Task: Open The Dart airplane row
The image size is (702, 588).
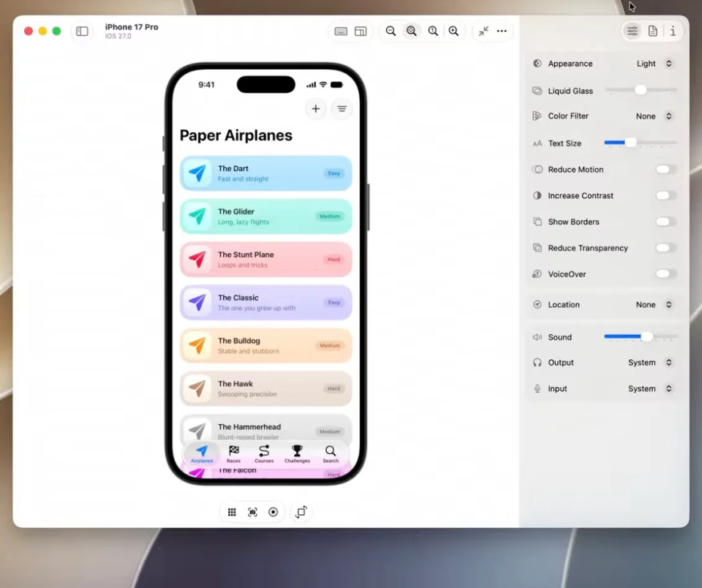Action: pos(266,173)
